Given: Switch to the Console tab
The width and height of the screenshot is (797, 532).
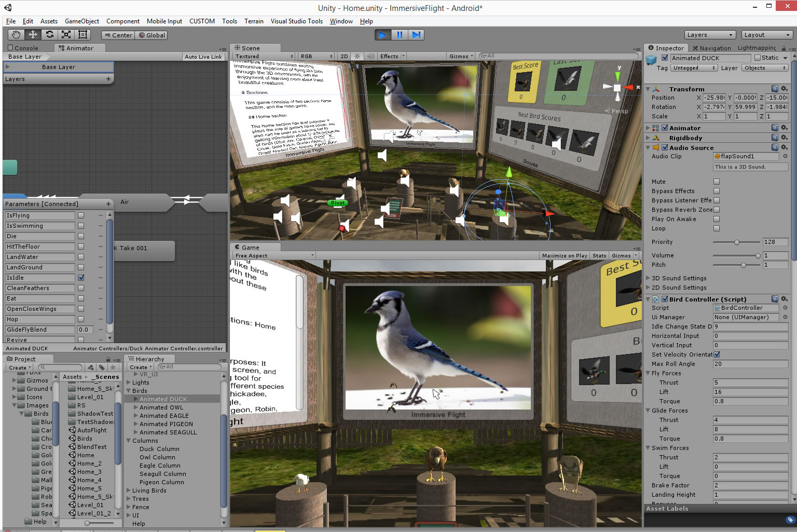Looking at the screenshot, I should coord(23,48).
